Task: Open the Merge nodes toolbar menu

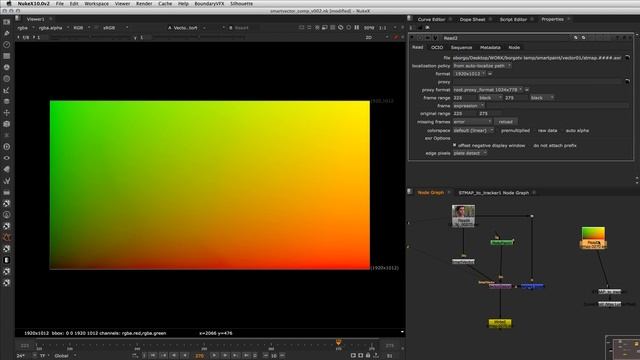Action: click(7, 101)
